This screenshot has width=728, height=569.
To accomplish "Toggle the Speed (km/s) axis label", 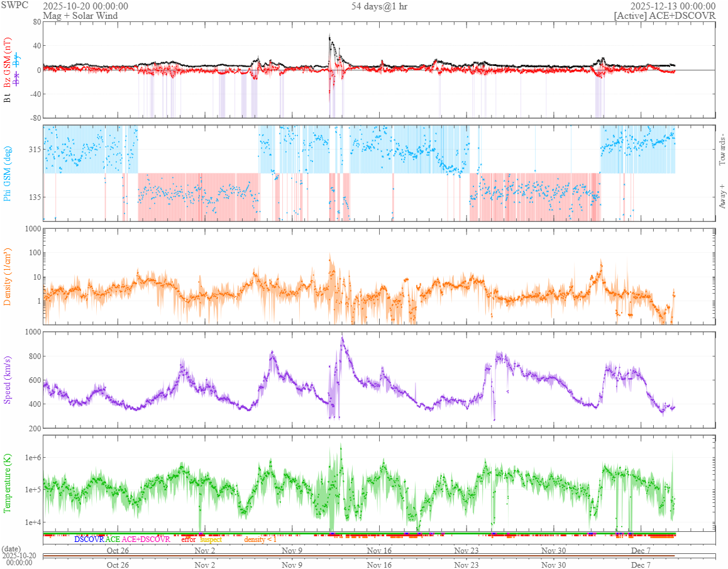I will [x=7, y=380].
